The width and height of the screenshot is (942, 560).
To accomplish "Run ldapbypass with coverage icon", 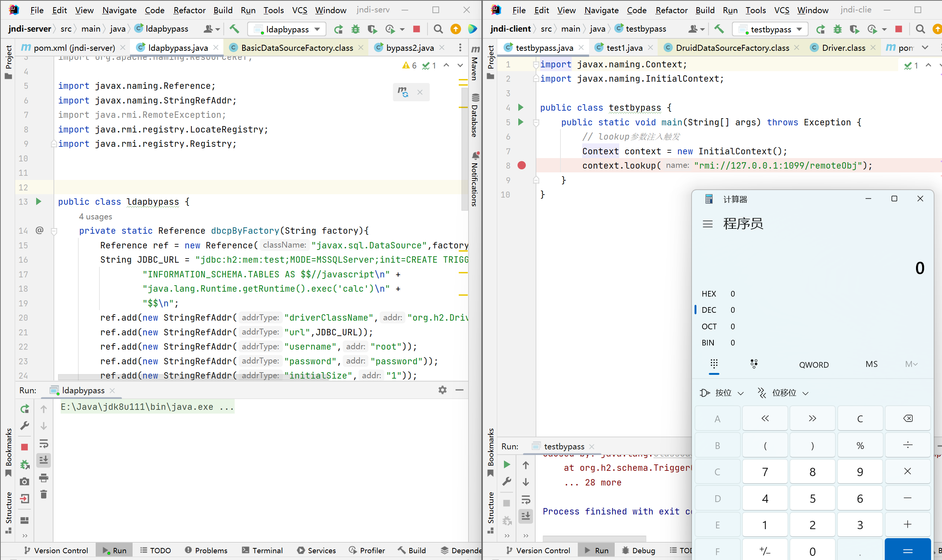I will pyautogui.click(x=372, y=29).
